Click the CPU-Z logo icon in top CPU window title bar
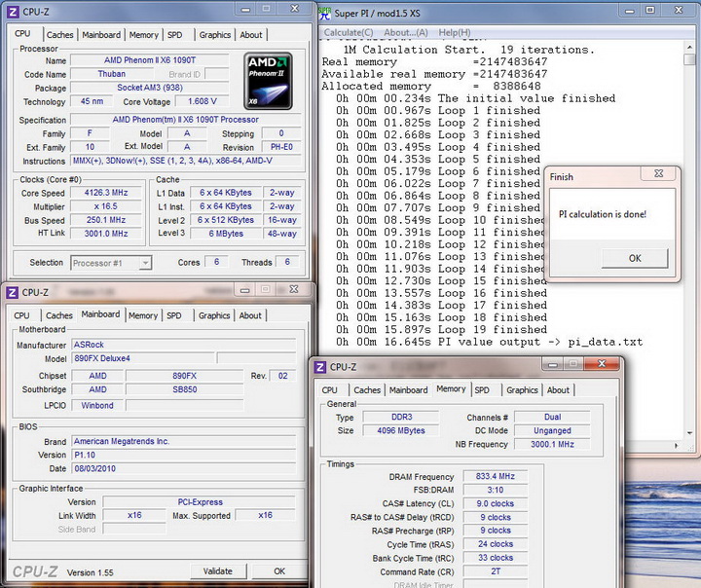The height and width of the screenshot is (588, 701). (14, 12)
